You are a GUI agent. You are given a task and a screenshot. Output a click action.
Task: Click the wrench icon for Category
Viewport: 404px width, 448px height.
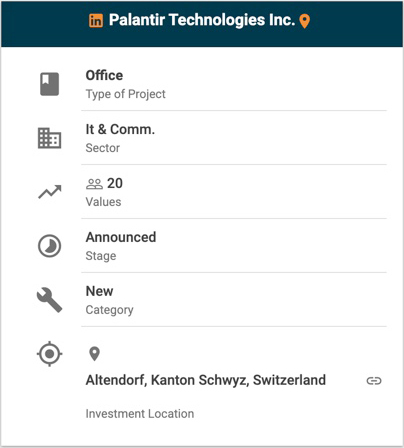49,300
